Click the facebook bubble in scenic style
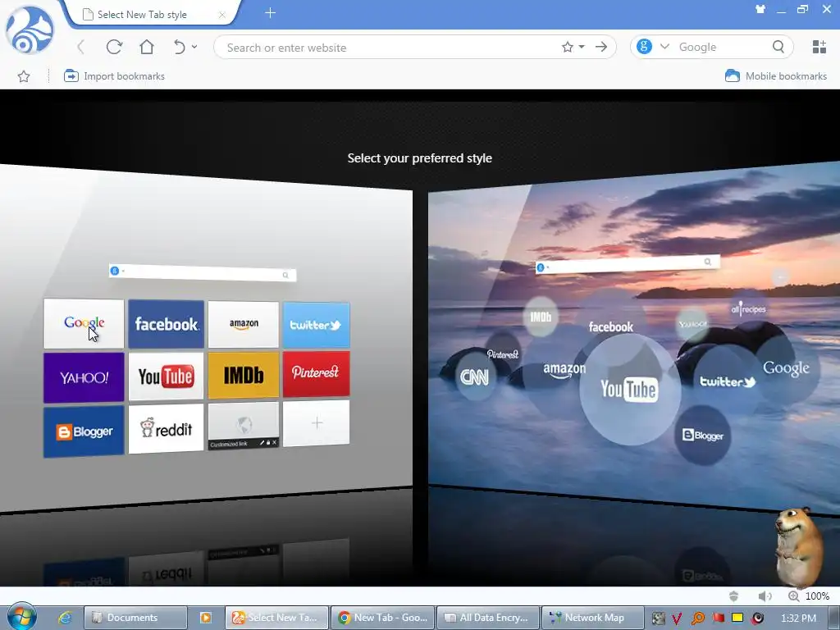This screenshot has height=630, width=840. tap(610, 326)
